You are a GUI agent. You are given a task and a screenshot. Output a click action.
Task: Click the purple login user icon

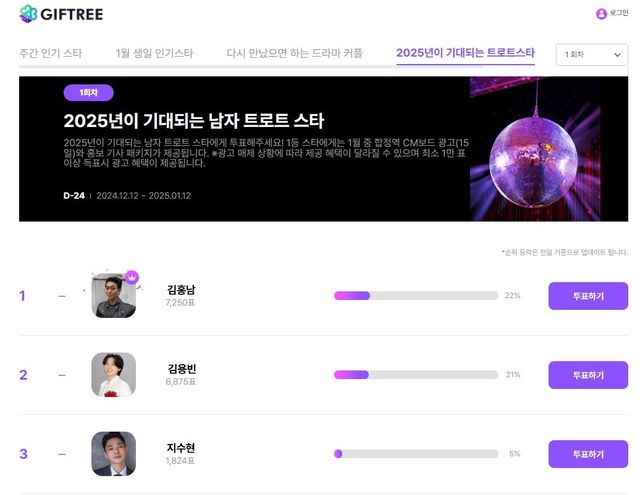coord(601,14)
